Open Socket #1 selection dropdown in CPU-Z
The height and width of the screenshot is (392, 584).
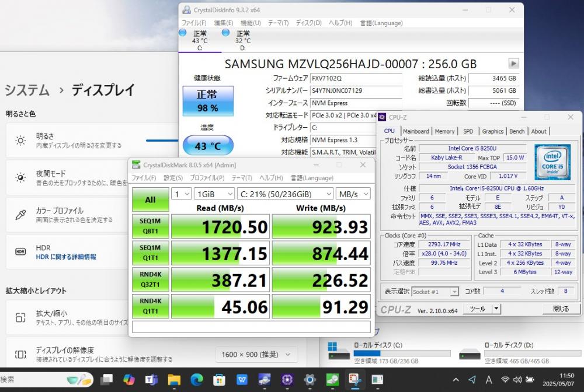(x=435, y=292)
